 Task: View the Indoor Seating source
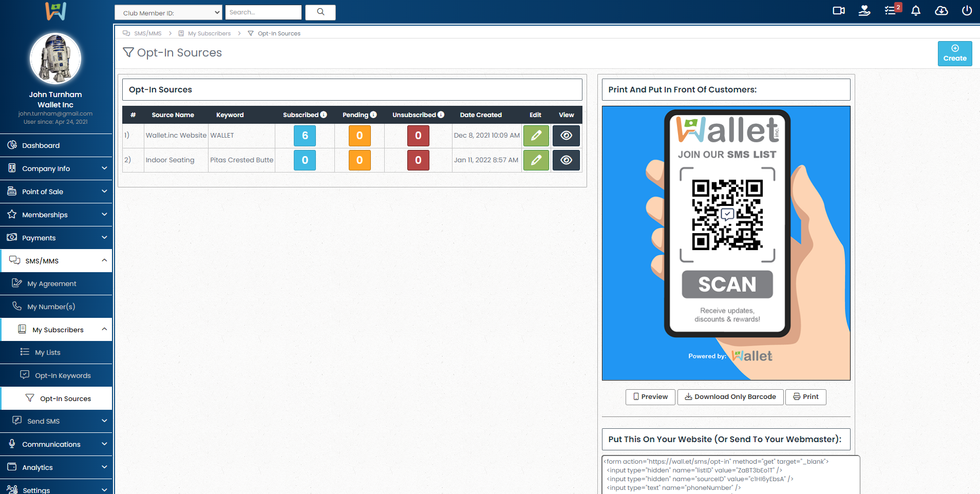(566, 160)
